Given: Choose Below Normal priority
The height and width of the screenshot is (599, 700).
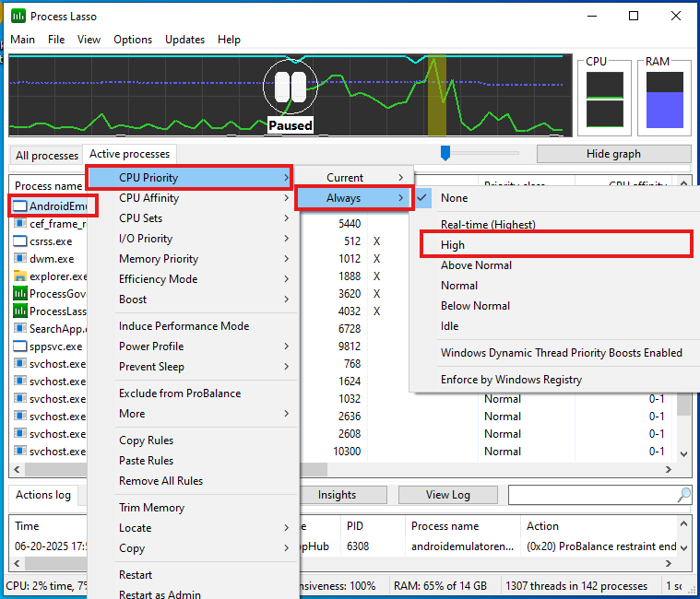Looking at the screenshot, I should [x=554, y=306].
